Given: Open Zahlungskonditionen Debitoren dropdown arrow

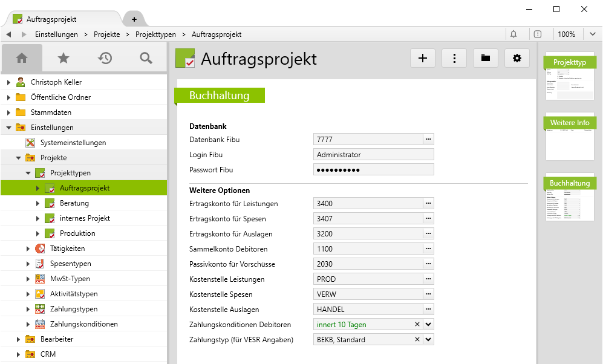Looking at the screenshot, I should point(429,325).
